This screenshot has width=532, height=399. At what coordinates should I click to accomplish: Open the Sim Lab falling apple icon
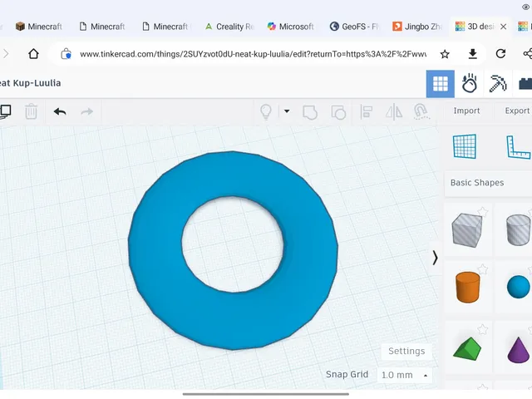(470, 83)
